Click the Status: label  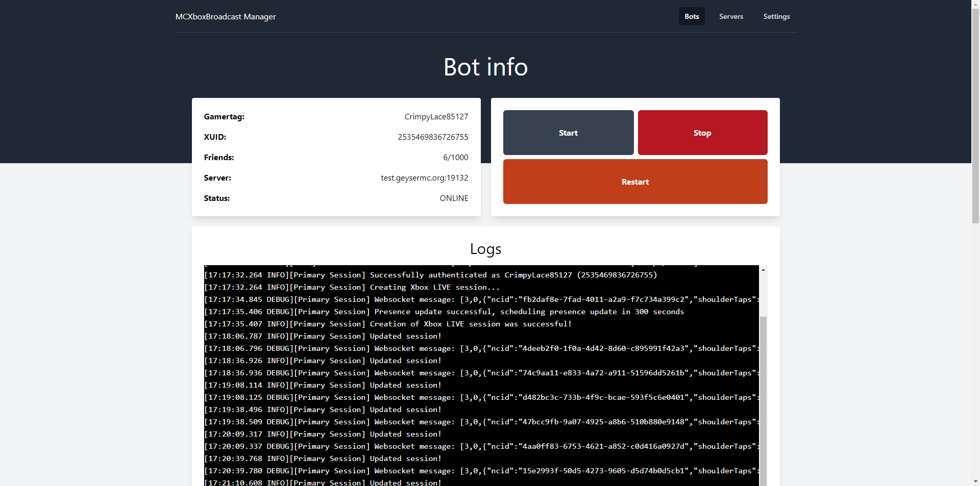point(217,198)
